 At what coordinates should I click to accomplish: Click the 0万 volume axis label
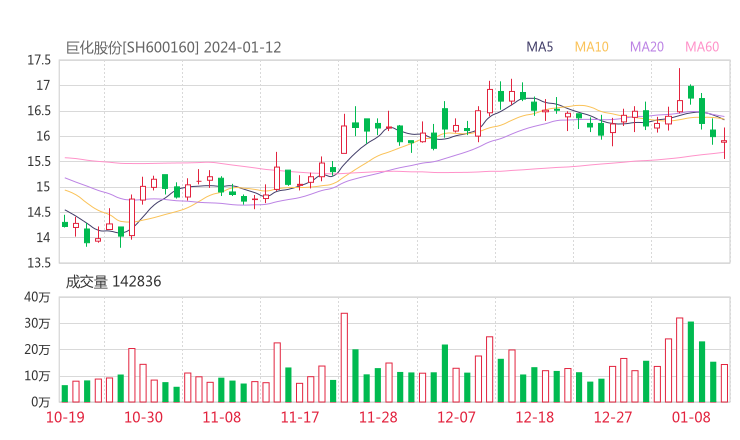pyautogui.click(x=41, y=402)
